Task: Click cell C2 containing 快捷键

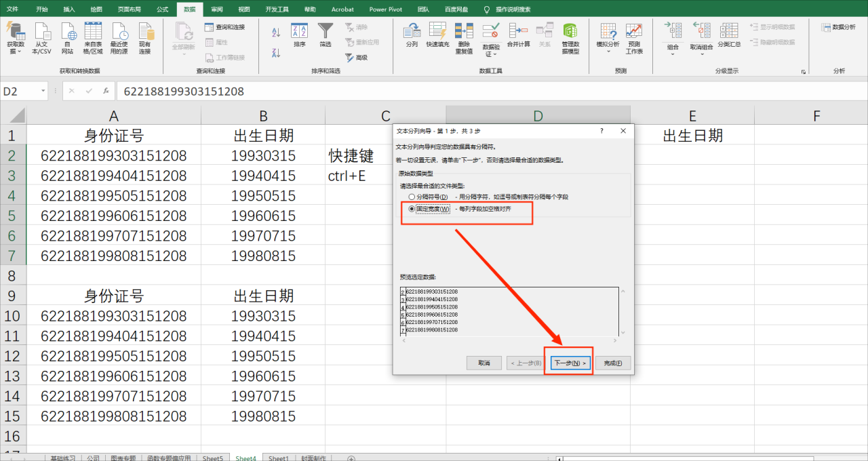Action: click(359, 156)
